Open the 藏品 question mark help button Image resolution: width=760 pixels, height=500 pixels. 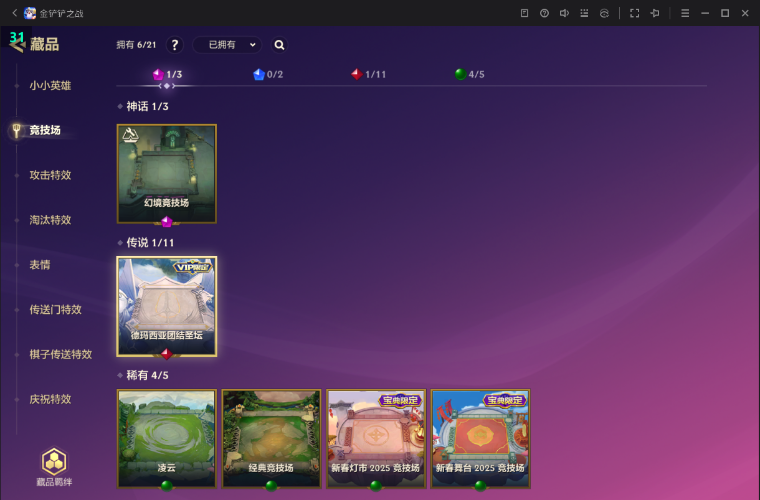click(174, 45)
